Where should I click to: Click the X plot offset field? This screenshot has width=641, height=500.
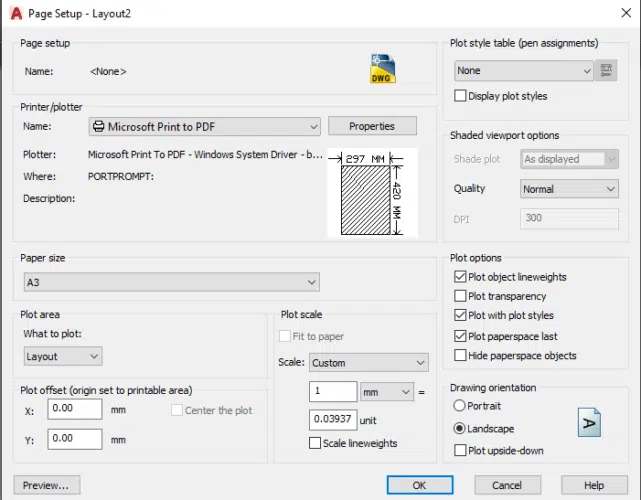point(75,409)
